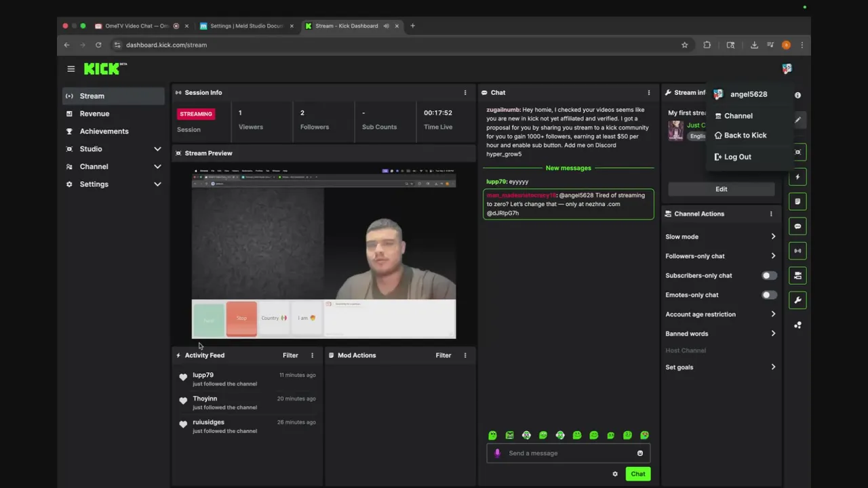This screenshot has height=488, width=868.
Task: Toggle the wrench stream info widget icon
Action: click(797, 300)
